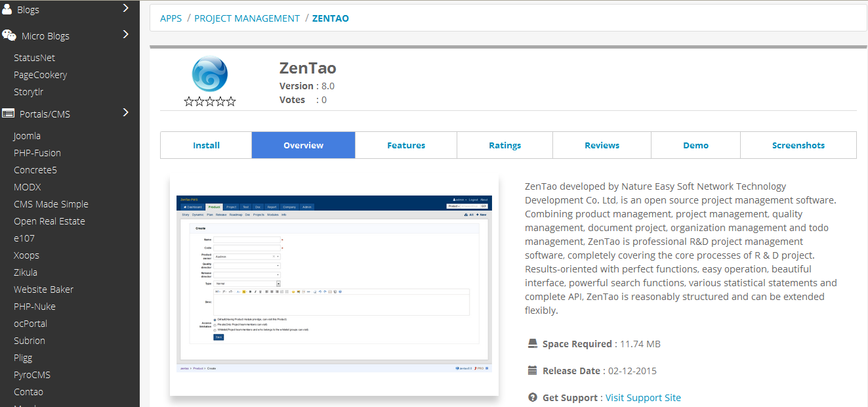Open the Visit Support Site link
This screenshot has width=868, height=407.
coord(643,398)
